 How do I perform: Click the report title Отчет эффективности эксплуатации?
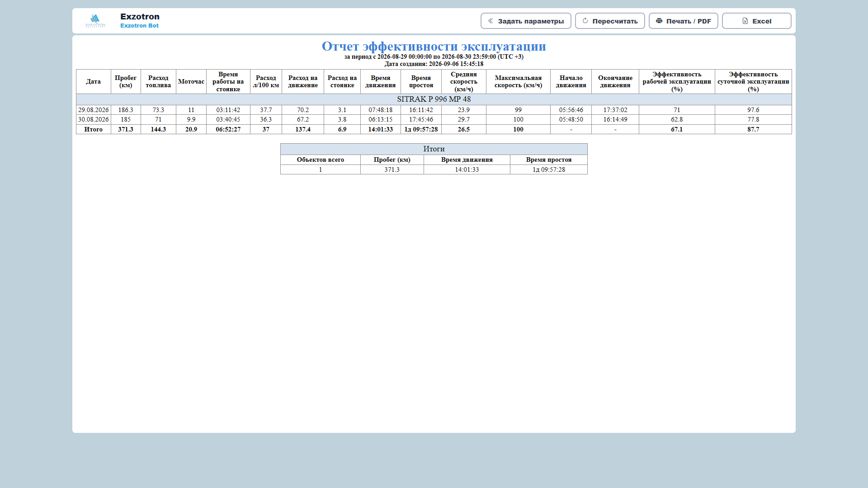pos(434,46)
